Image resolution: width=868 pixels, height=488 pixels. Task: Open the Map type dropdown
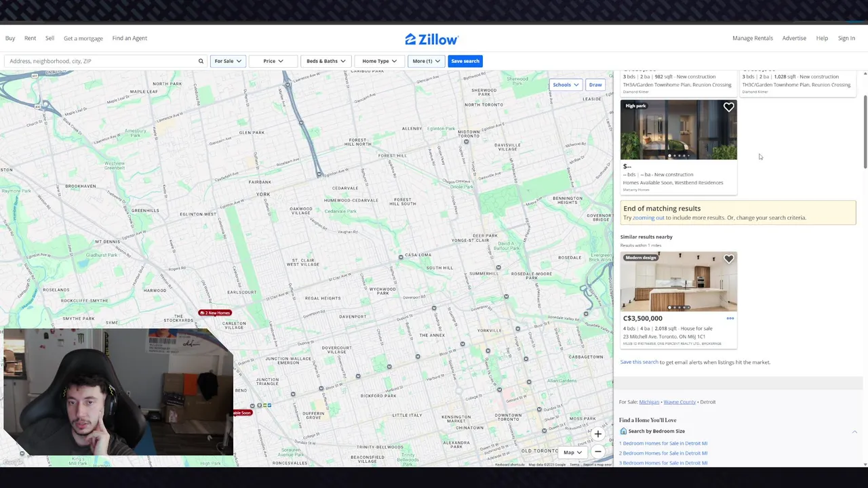(x=572, y=452)
